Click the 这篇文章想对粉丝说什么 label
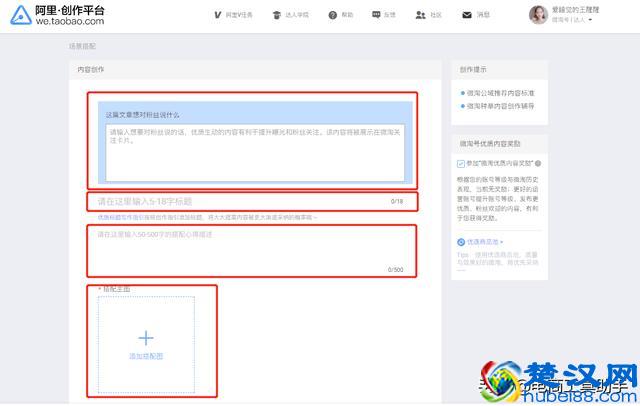The height and width of the screenshot is (406, 640). pyautogui.click(x=142, y=115)
